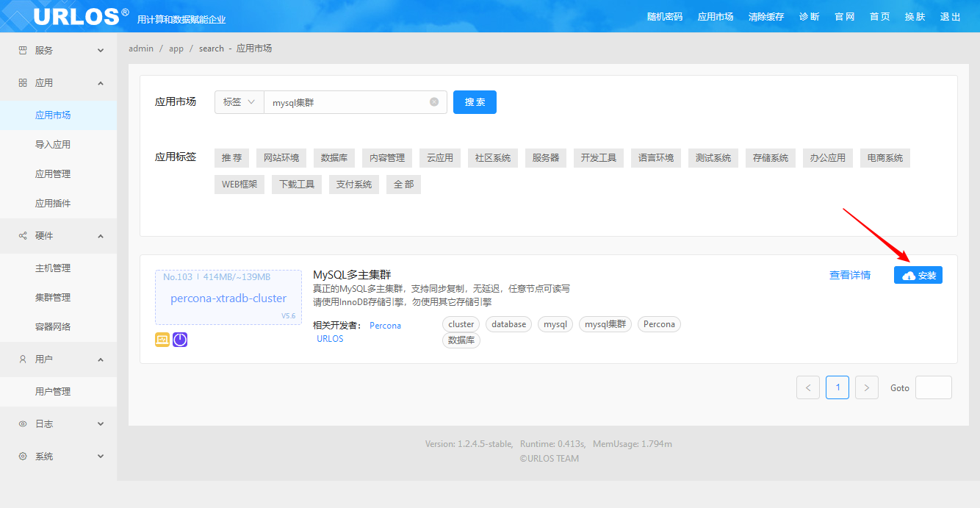Open 主机管理 in the sidebar
The image size is (980, 508).
53,268
